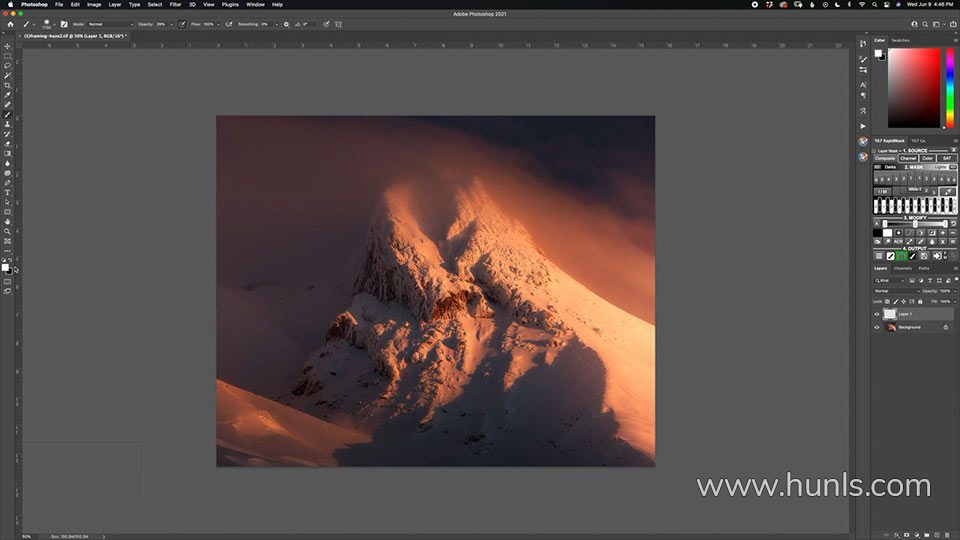Image resolution: width=960 pixels, height=540 pixels.
Task: Select the Brush tool in toolbar
Action: tap(7, 114)
